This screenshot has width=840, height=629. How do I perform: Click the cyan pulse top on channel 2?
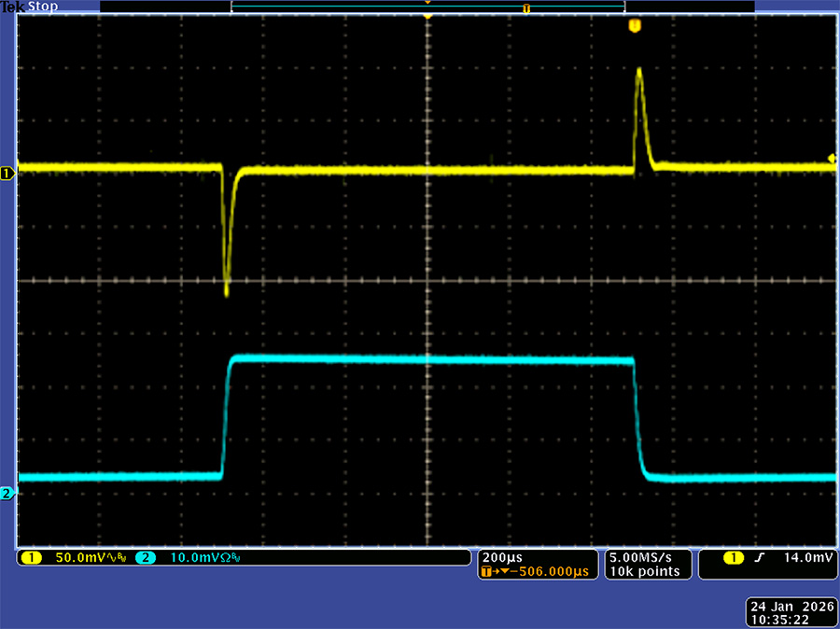(432, 358)
